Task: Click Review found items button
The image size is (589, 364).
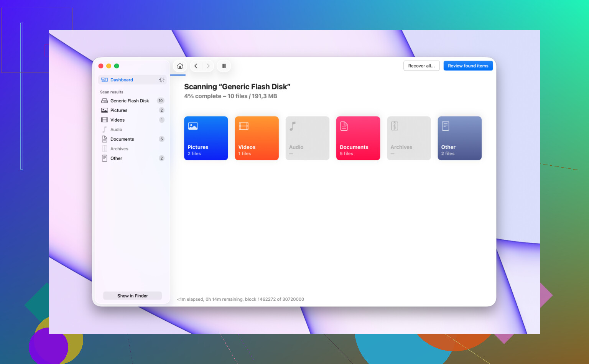Action: pos(468,66)
